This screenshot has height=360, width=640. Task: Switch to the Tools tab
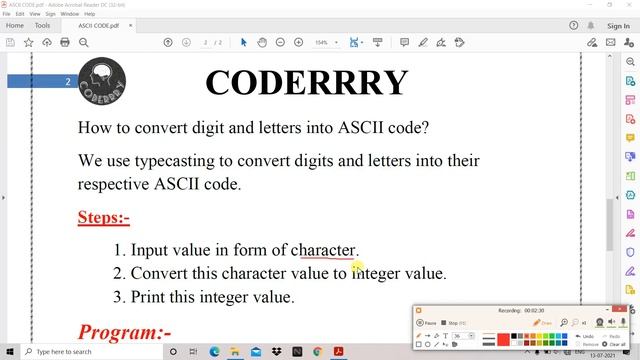coord(42,25)
